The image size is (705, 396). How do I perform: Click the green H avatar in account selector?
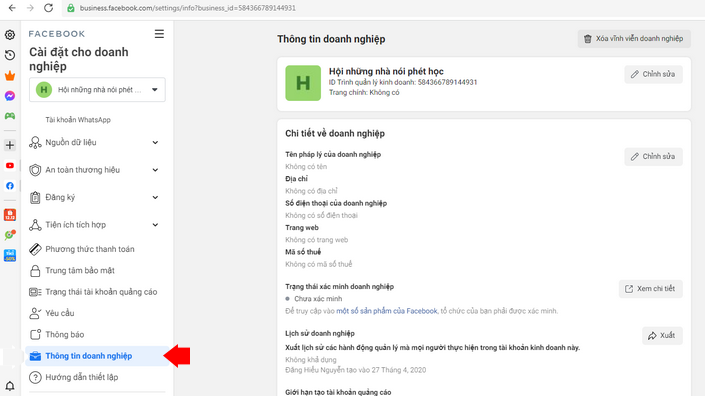[44, 89]
